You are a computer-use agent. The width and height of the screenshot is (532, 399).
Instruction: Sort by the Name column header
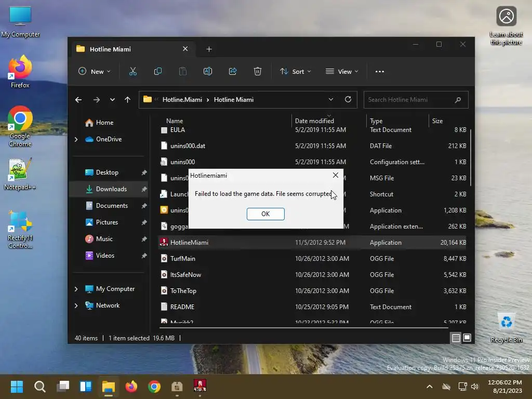[175, 121]
